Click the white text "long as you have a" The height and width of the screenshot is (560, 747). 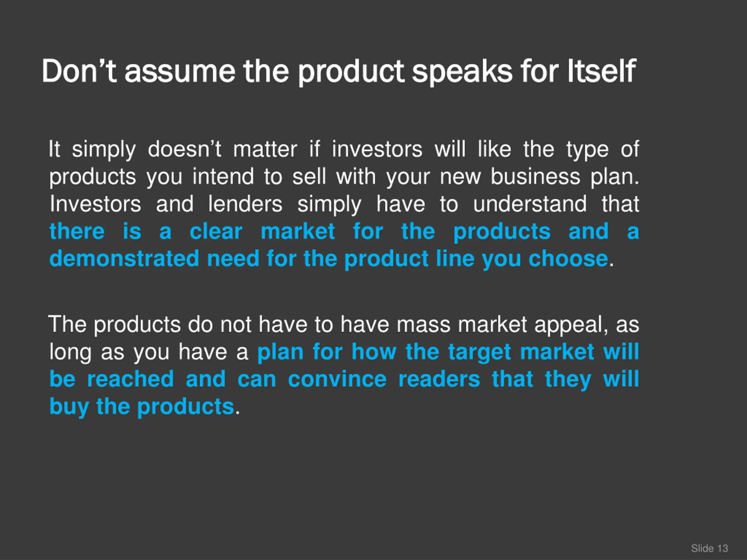tap(149, 352)
